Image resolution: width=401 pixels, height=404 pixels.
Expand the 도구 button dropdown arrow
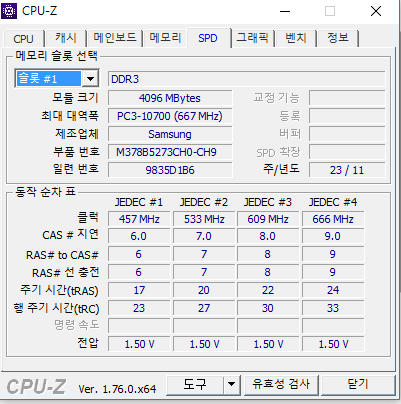(231, 385)
